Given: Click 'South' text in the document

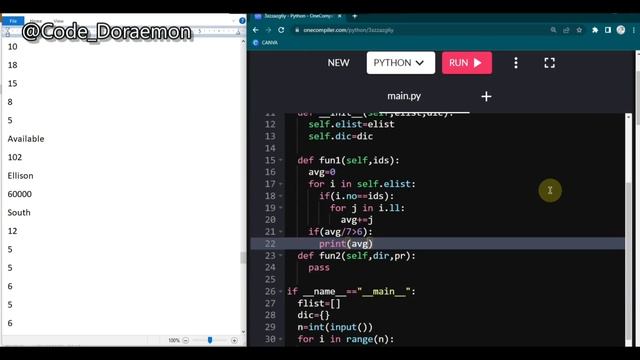Looking at the screenshot, I should point(19,213).
